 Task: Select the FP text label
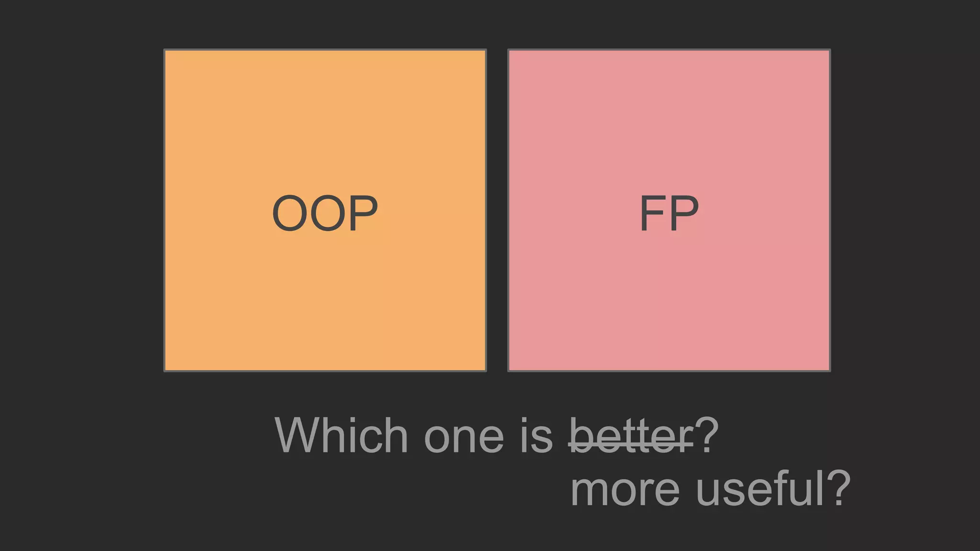pyautogui.click(x=669, y=213)
